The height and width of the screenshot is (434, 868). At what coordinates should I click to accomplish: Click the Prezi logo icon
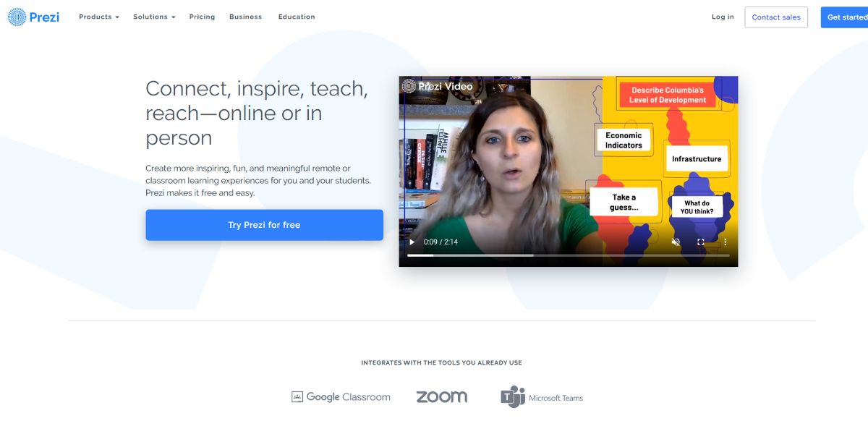(17, 17)
